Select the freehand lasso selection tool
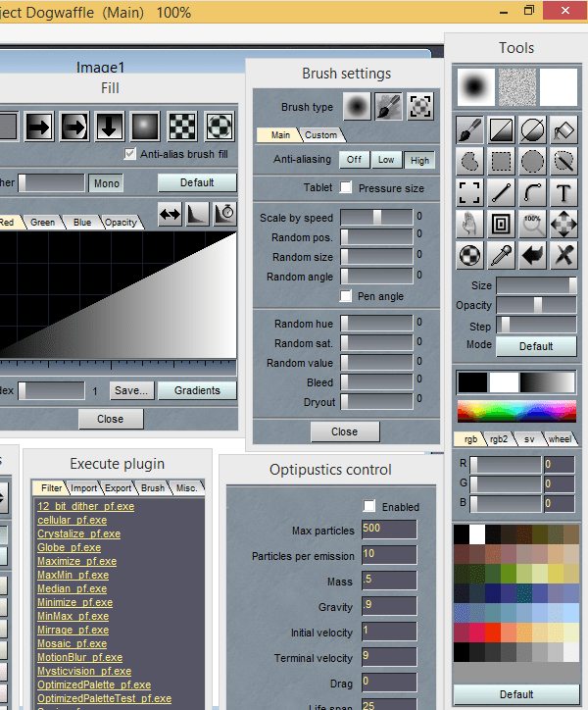 coord(469,161)
